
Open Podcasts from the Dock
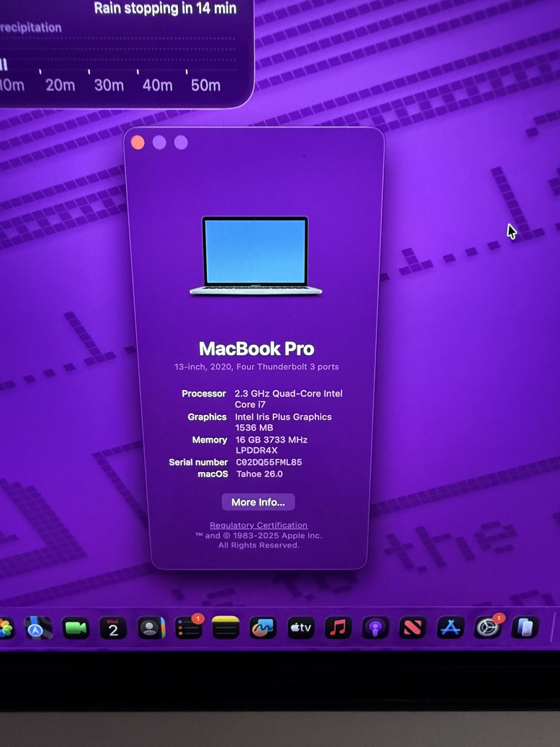pos(375,628)
